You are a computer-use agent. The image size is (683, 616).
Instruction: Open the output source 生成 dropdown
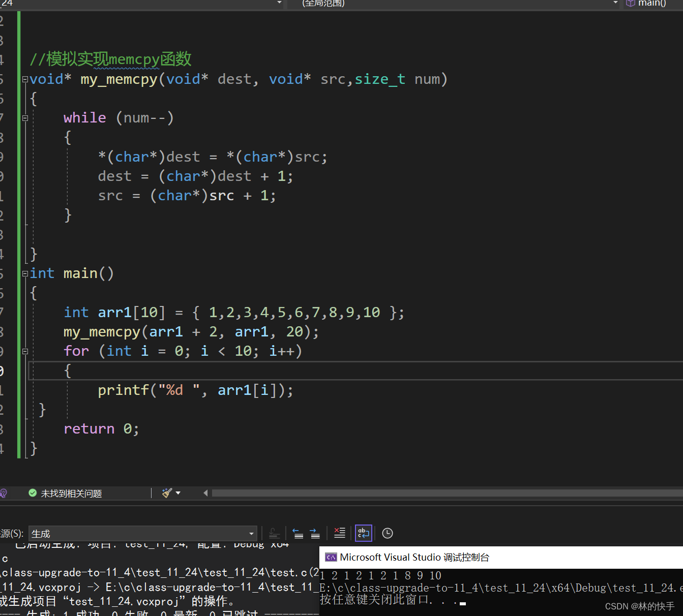tap(143, 534)
